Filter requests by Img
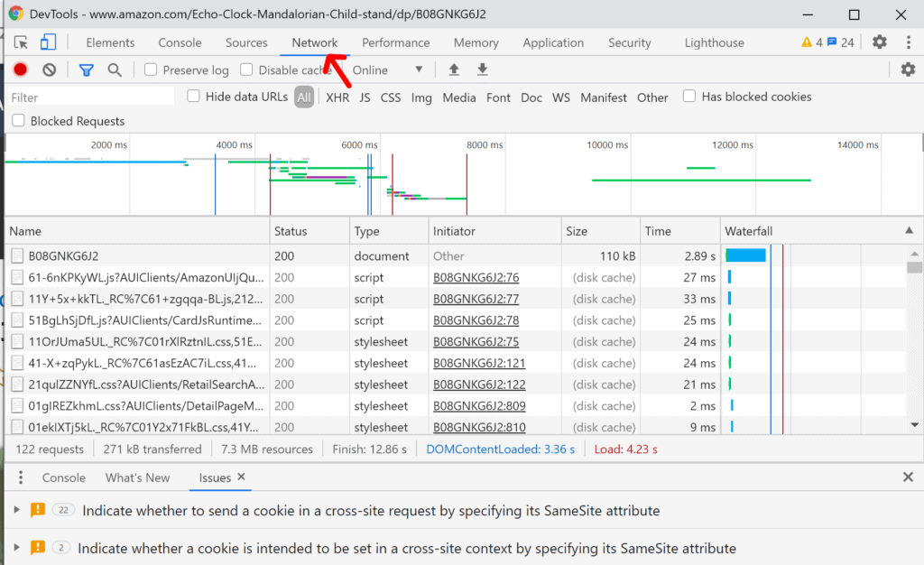The height and width of the screenshot is (565, 924). (421, 97)
